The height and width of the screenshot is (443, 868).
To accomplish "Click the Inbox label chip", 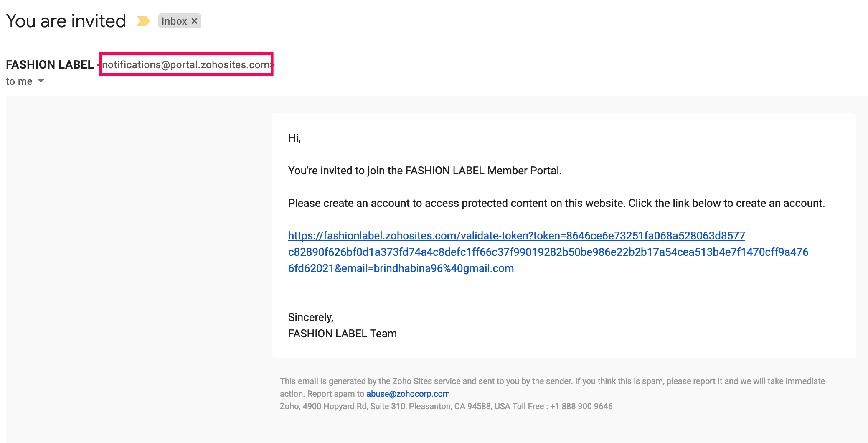I will click(x=174, y=21).
